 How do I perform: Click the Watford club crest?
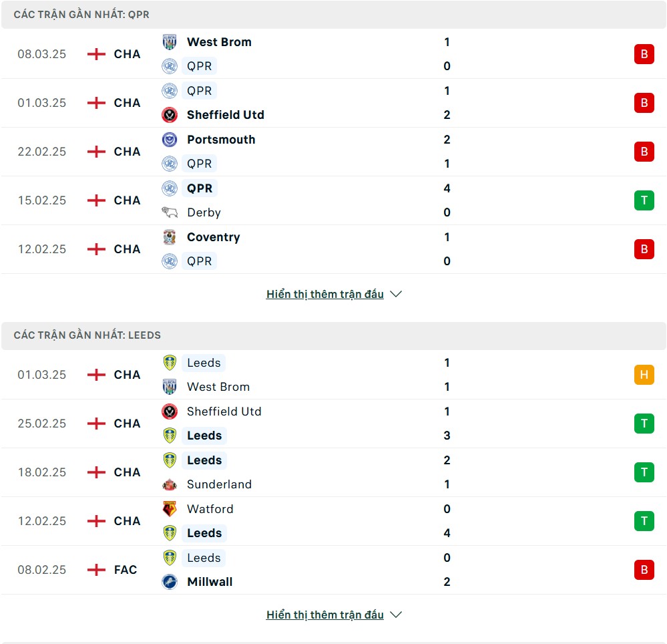tap(170, 508)
